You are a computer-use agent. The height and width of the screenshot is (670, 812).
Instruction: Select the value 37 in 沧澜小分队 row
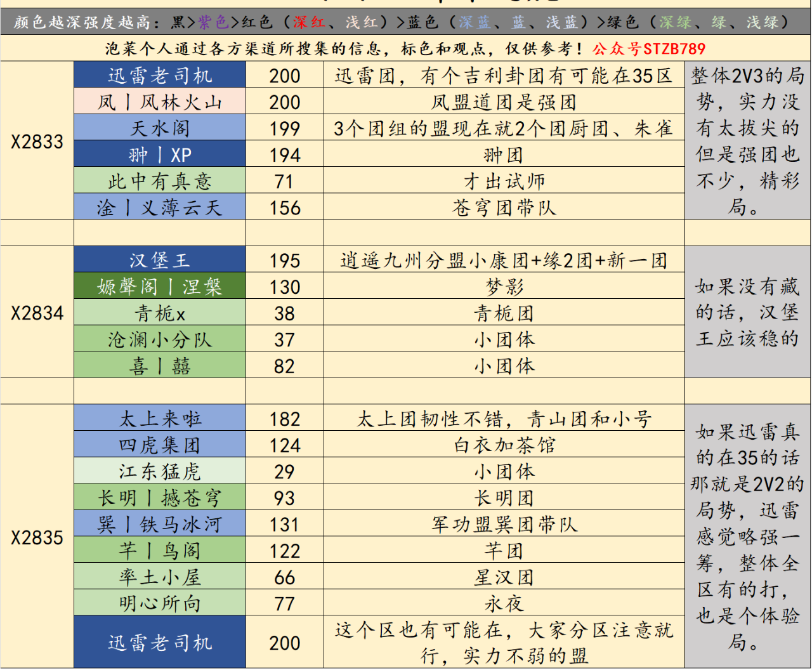285,339
